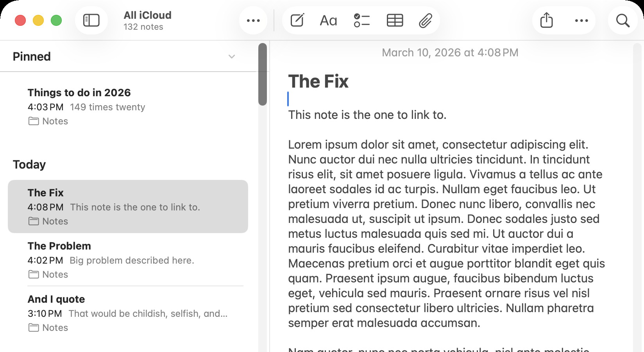Open the search field magnifier
This screenshot has width=644, height=352.
(623, 20)
